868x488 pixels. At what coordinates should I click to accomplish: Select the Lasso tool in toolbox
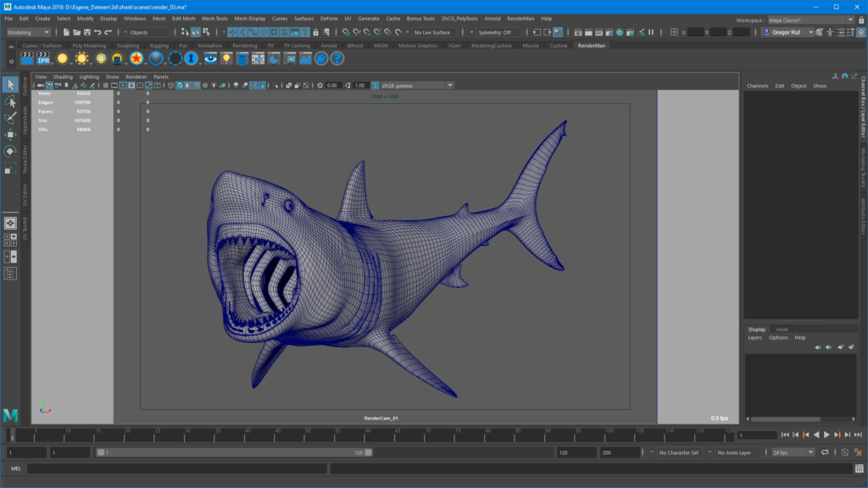pos(10,102)
